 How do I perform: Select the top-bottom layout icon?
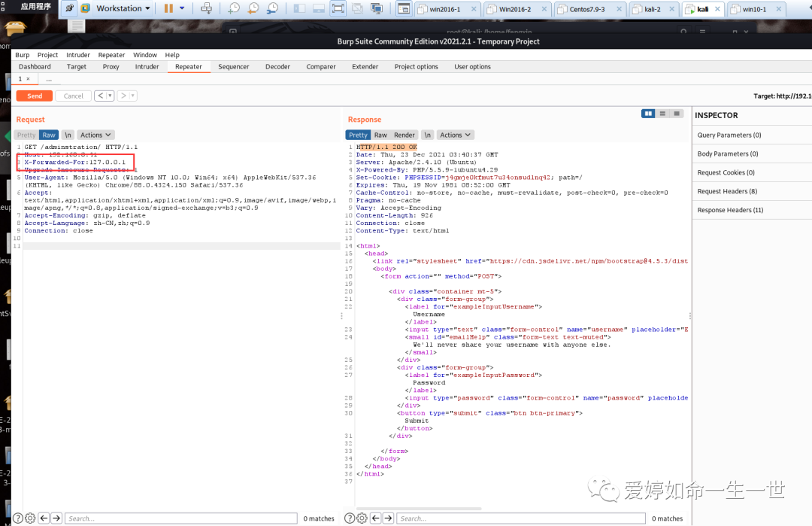pos(662,114)
